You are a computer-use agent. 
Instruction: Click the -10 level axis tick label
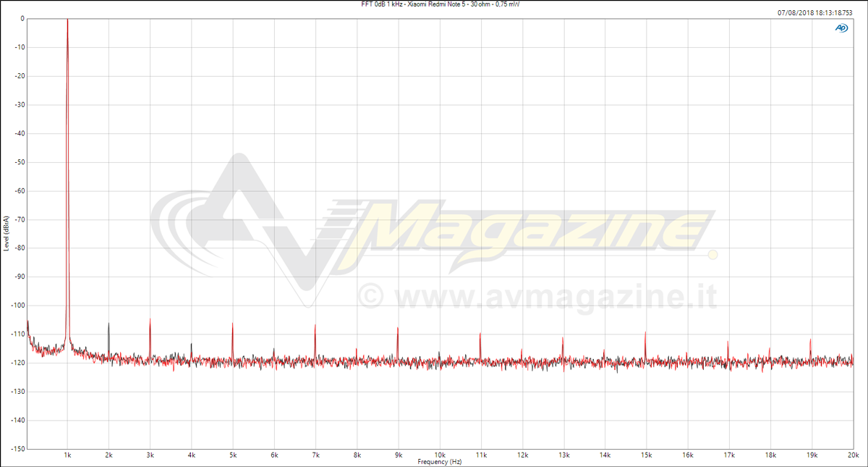point(20,47)
